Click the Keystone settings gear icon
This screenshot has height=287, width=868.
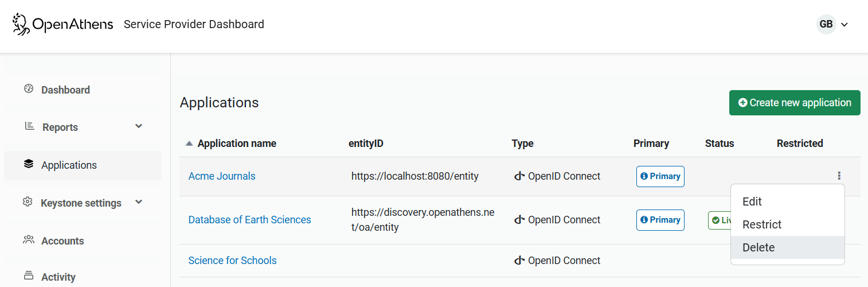[28, 202]
